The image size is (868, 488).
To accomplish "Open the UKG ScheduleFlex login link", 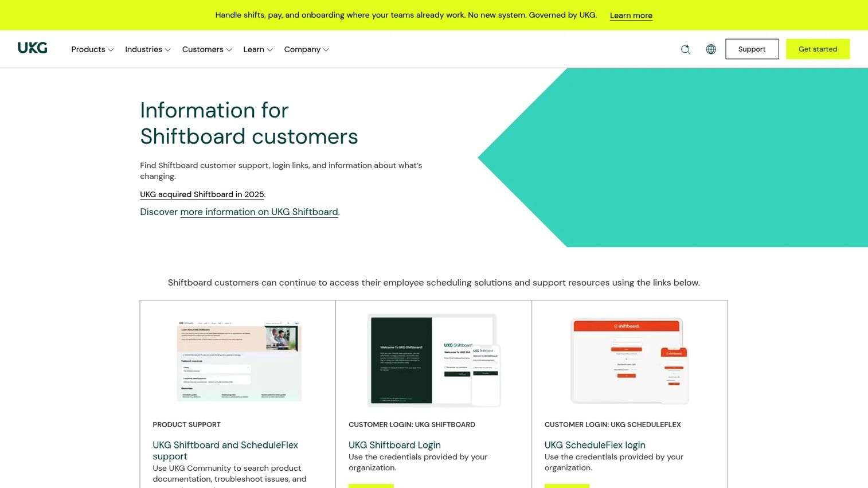I will pos(595,445).
